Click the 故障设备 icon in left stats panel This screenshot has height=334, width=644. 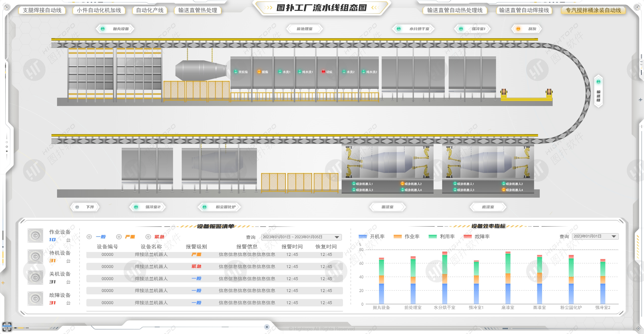click(35, 298)
